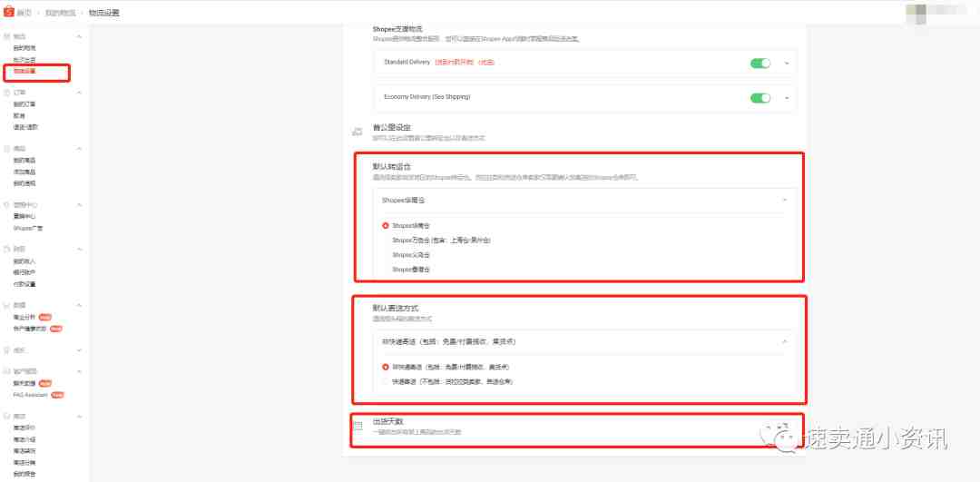The image size is (980, 482).
Task: Collapse the 订单 sidebar section
Action: pyautogui.click(x=79, y=93)
